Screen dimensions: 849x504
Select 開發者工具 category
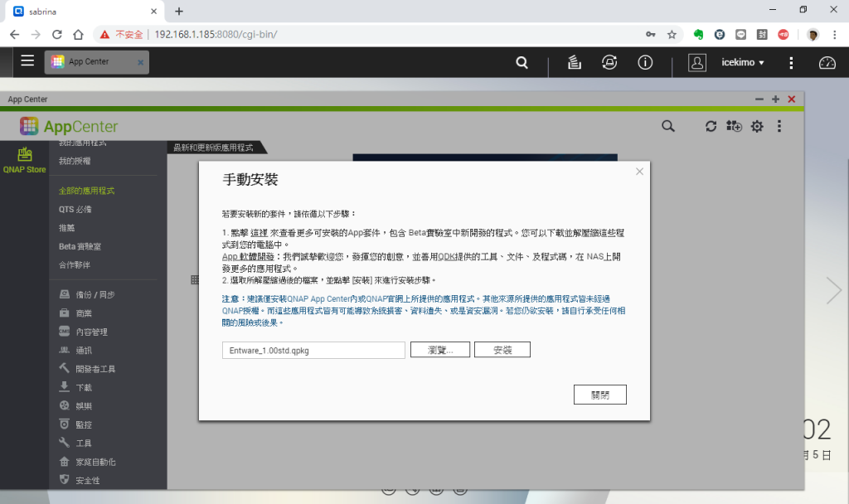(87, 369)
